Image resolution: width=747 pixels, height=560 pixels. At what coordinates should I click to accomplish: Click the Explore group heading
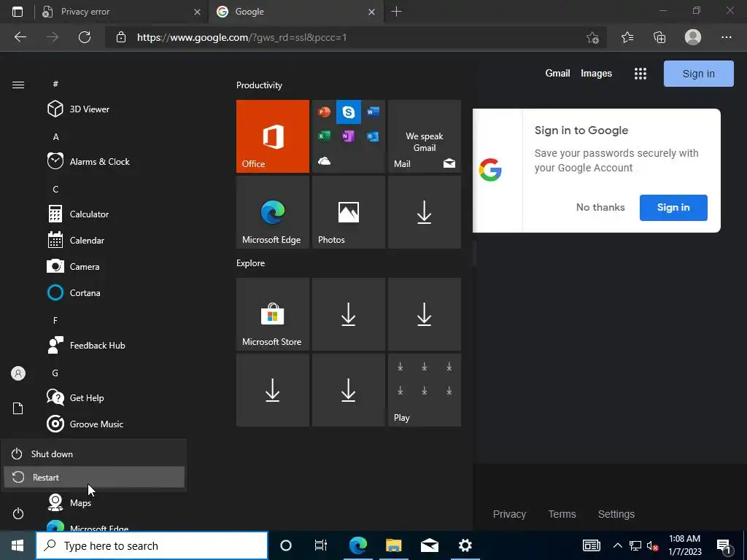(251, 262)
